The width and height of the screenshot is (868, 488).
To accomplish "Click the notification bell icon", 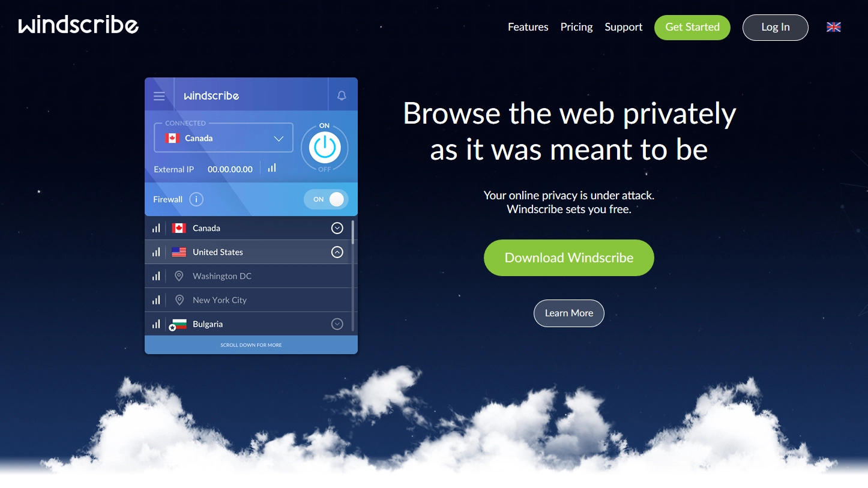I will pyautogui.click(x=342, y=95).
